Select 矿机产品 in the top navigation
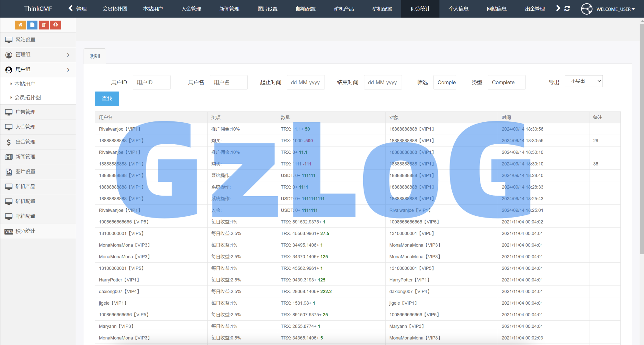 344,9
